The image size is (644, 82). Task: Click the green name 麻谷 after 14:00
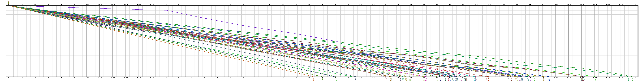point(403,80)
